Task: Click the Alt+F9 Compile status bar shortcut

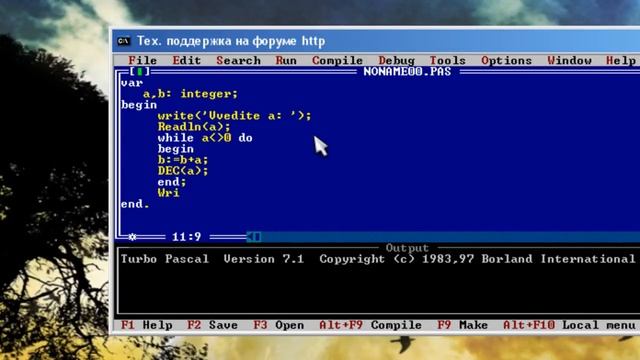Action: (x=370, y=325)
